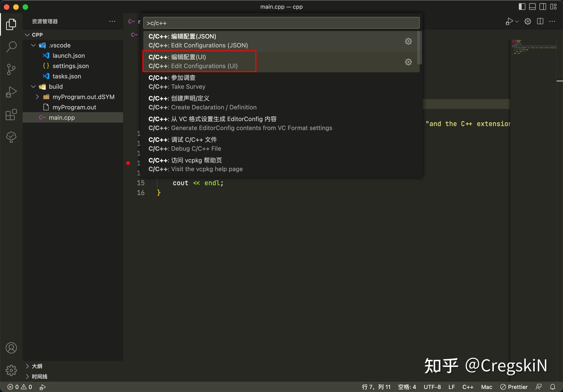This screenshot has height=392, width=563.
Task: Click the command palette input field
Action: [x=281, y=23]
